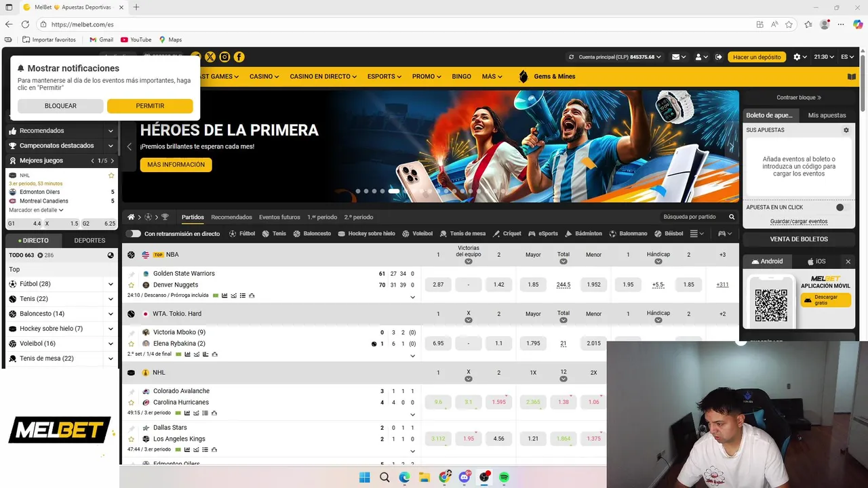Image resolution: width=868 pixels, height=488 pixels.
Task: Open the BINGO menu item
Action: pos(461,77)
